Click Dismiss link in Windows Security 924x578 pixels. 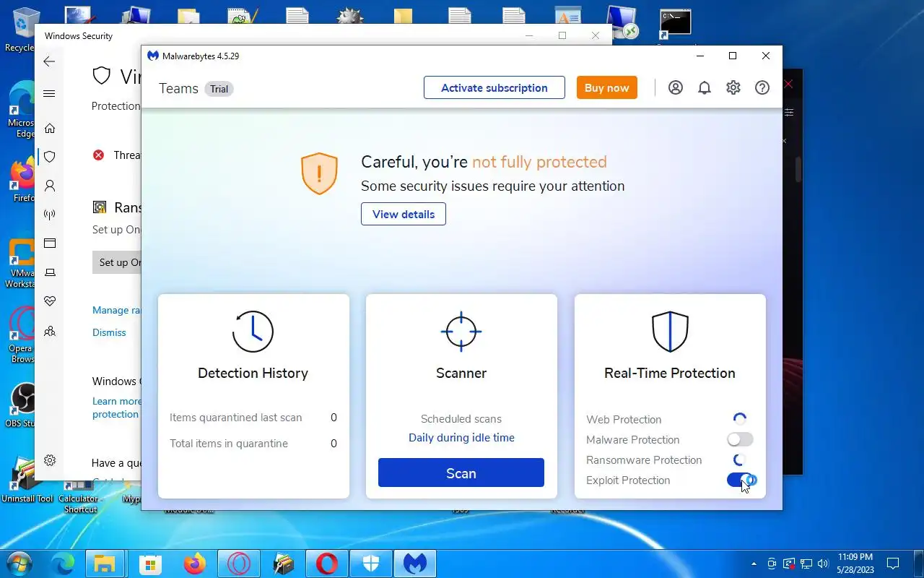click(109, 332)
